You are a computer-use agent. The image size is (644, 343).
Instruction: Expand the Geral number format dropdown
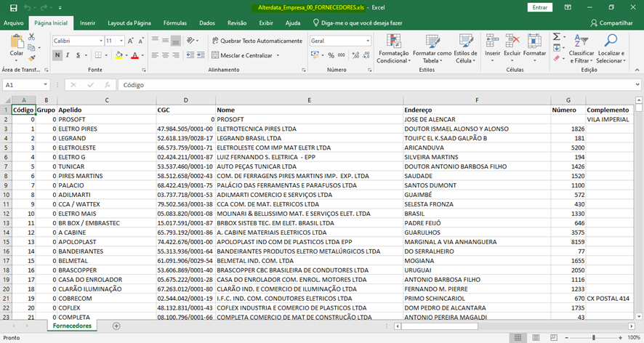[x=368, y=41]
